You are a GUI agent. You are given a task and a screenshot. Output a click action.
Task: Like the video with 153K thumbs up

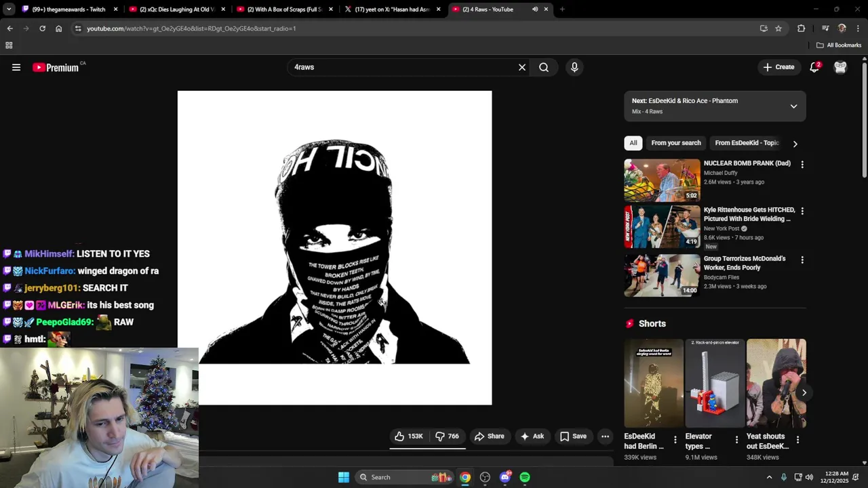coord(409,436)
